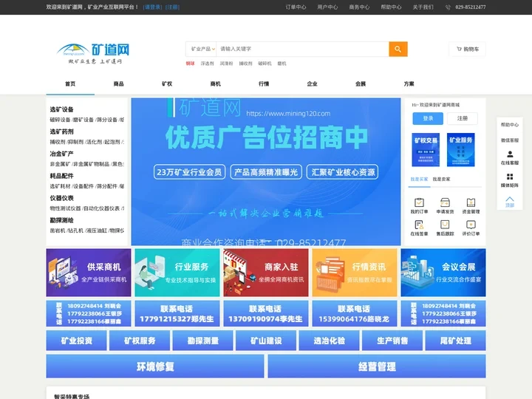Click the 优质广告位招商中 banner
532x399 pixels.
266,171
